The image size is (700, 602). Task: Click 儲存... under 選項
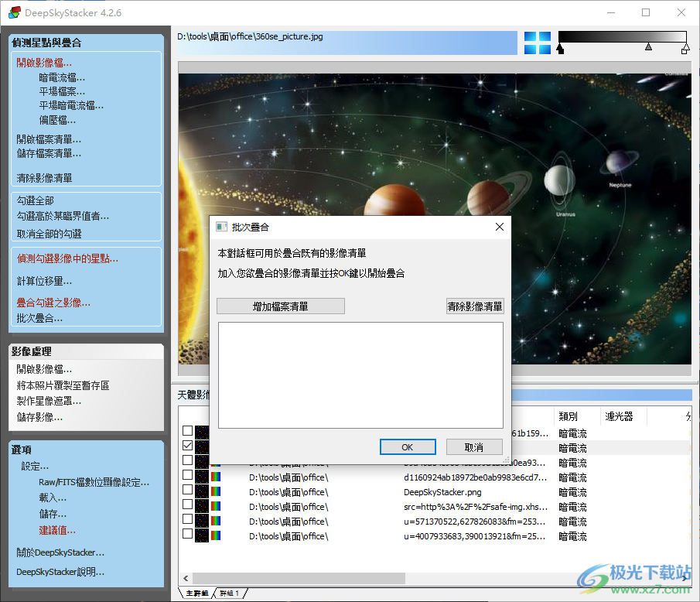pos(53,514)
